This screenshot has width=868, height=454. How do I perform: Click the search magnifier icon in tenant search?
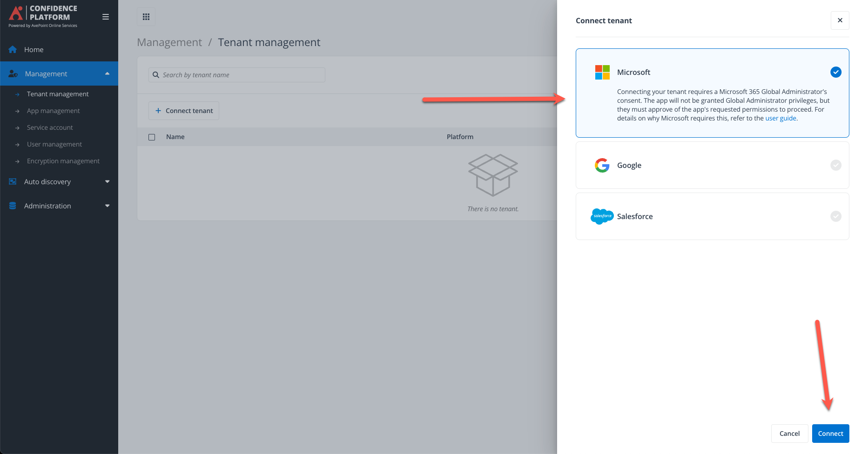[156, 74]
